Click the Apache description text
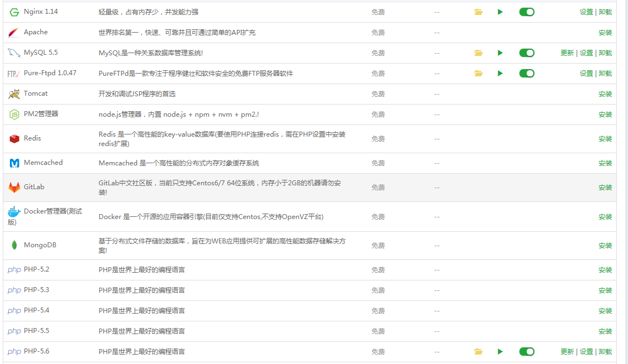Viewport: 628px width, 364px height. [x=177, y=33]
